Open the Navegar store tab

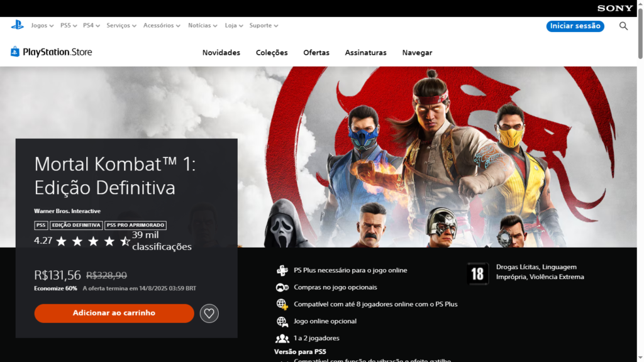pyautogui.click(x=417, y=53)
